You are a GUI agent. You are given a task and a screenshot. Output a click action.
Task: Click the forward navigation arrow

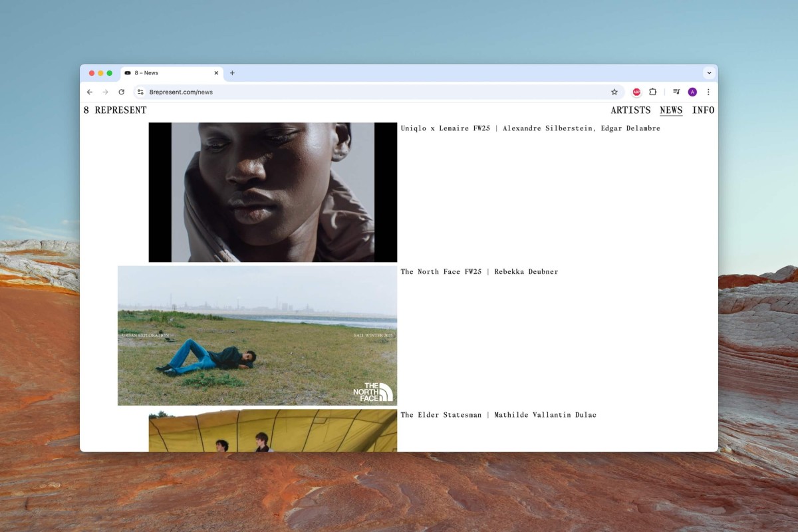[x=105, y=92]
